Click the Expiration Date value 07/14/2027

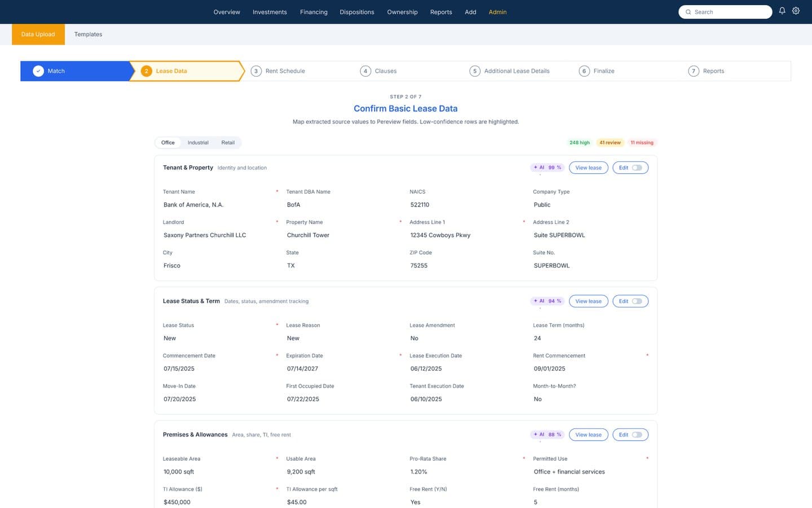click(x=303, y=369)
